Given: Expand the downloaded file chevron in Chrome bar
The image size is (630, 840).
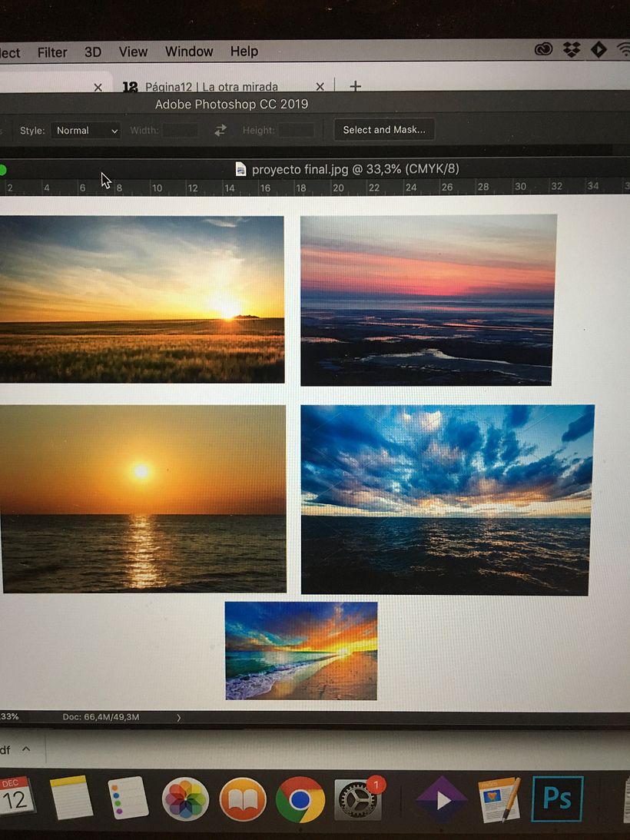Looking at the screenshot, I should coord(26,749).
